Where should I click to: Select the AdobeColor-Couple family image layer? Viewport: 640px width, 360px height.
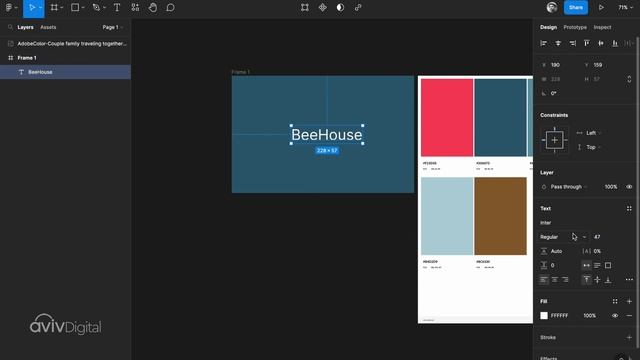pos(65,44)
